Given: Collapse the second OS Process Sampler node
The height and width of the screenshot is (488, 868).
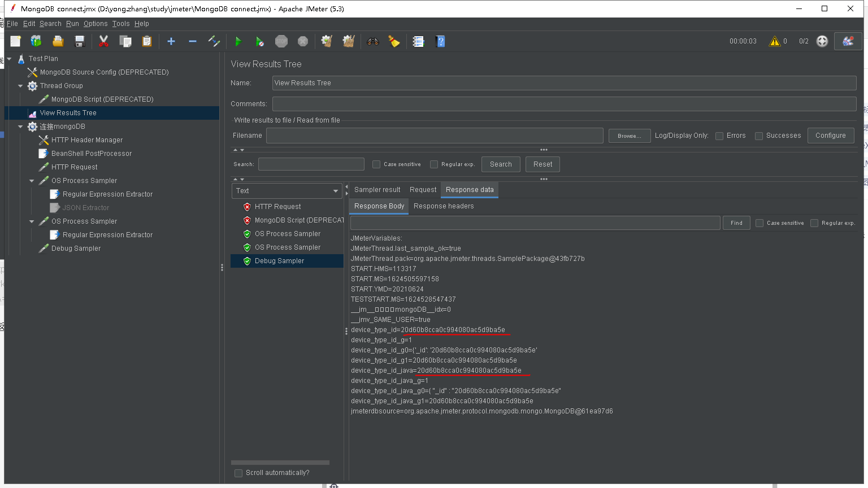Looking at the screenshot, I should (32, 221).
